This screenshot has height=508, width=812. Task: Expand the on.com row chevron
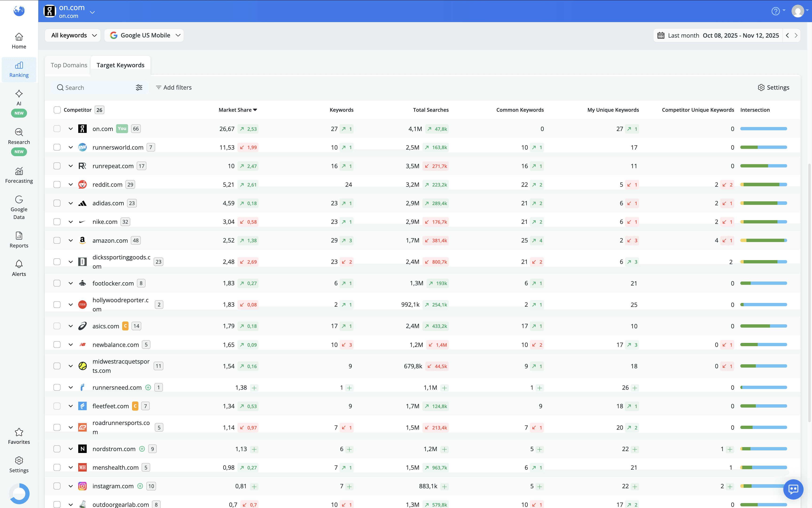point(71,129)
